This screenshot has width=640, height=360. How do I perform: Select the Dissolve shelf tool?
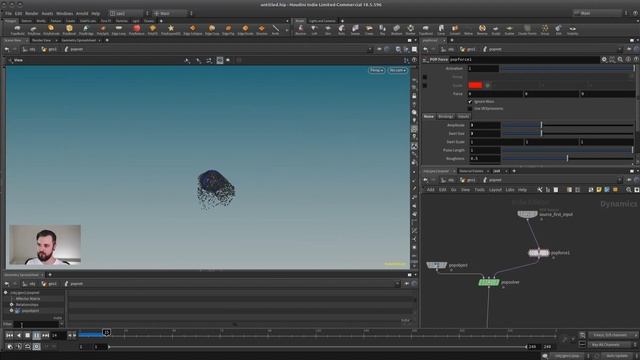[x=262, y=29]
